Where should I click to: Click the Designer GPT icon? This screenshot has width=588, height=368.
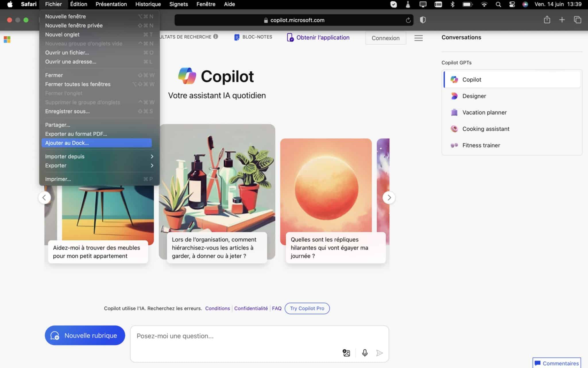coord(454,96)
